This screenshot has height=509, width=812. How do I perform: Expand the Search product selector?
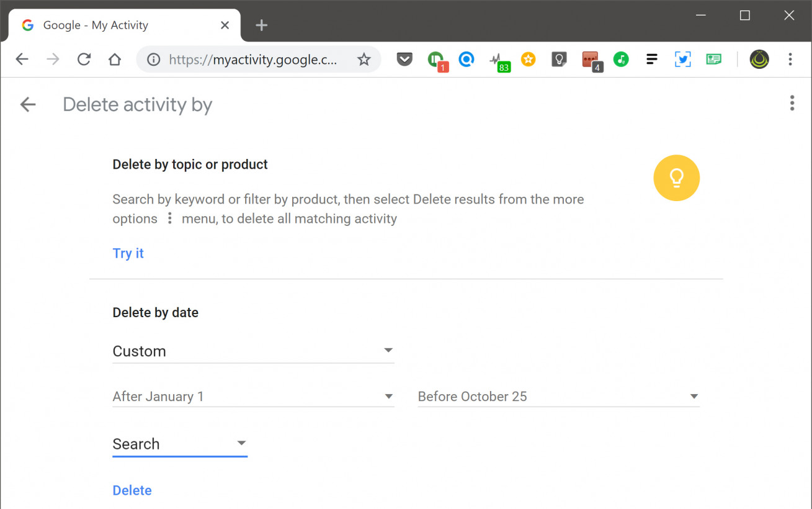179,443
